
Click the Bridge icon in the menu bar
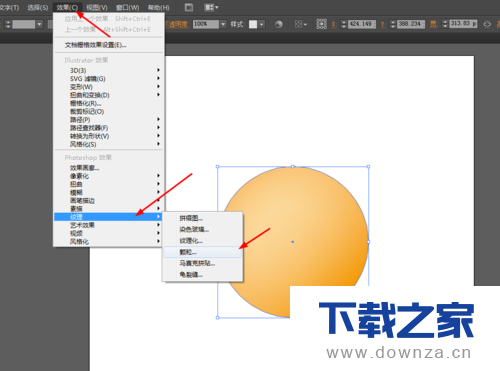click(189, 7)
